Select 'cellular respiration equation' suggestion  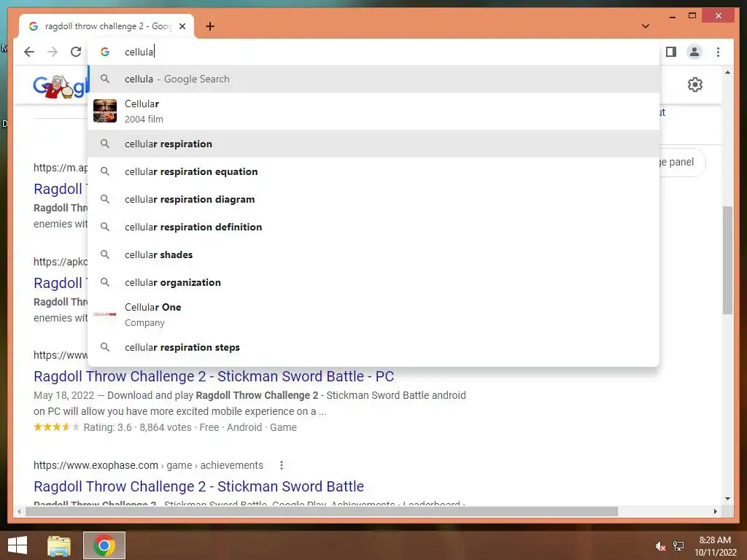pyautogui.click(x=373, y=171)
